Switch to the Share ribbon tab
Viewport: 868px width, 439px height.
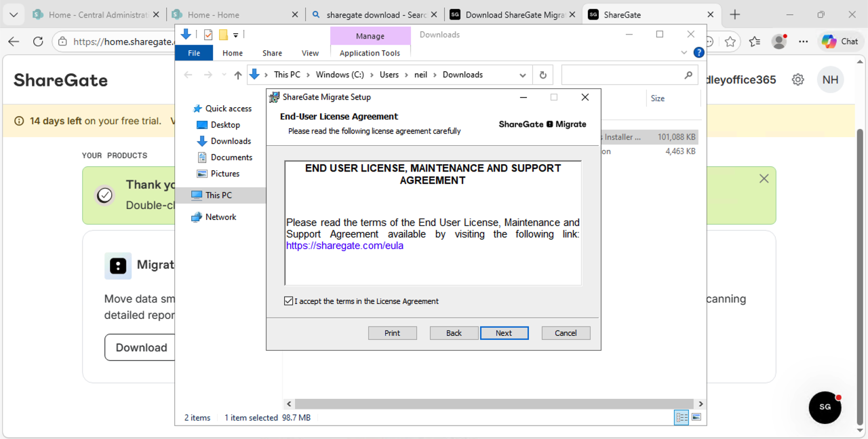(272, 53)
